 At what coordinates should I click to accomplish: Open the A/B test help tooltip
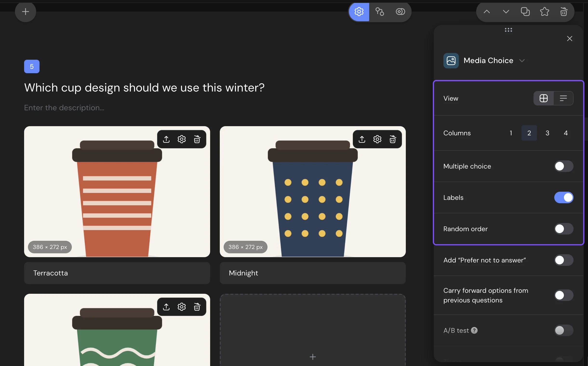coord(474,330)
